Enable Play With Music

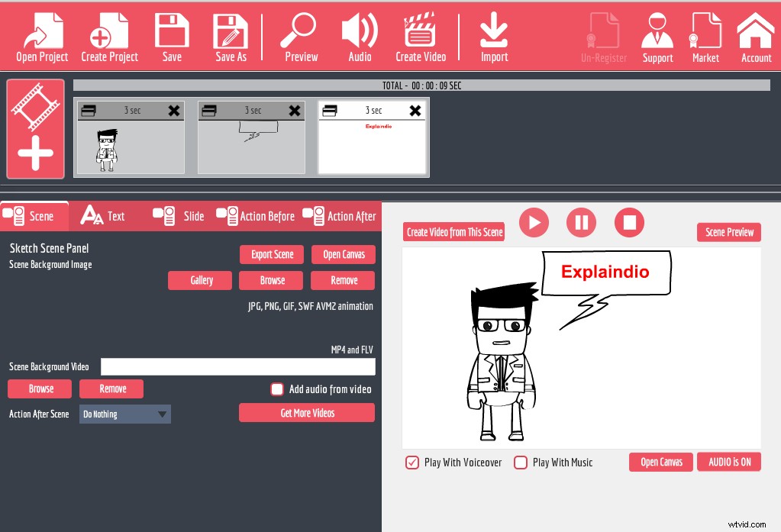[x=521, y=462]
